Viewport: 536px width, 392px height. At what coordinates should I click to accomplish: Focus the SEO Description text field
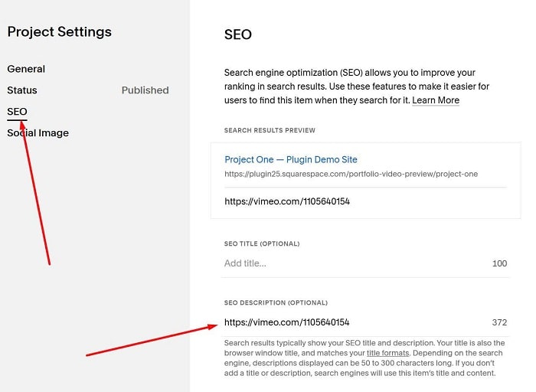pos(352,322)
